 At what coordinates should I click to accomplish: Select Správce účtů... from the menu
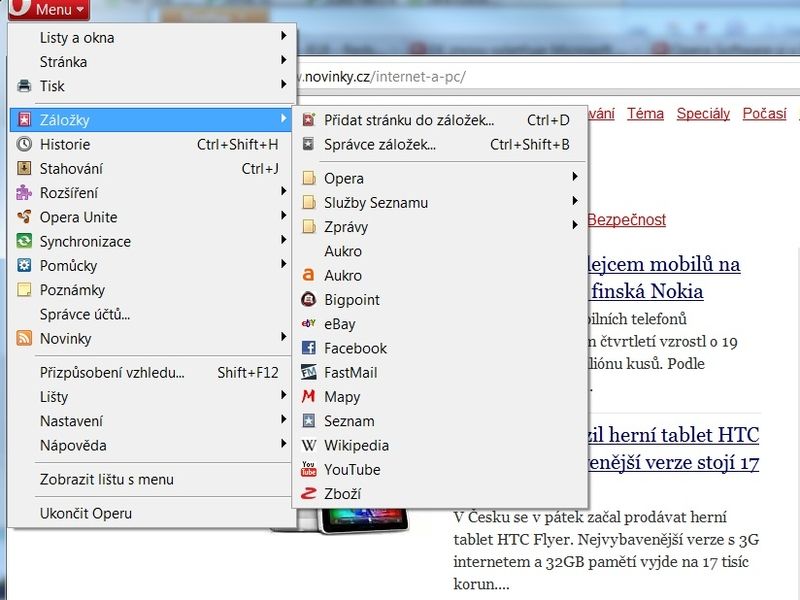[152, 314]
